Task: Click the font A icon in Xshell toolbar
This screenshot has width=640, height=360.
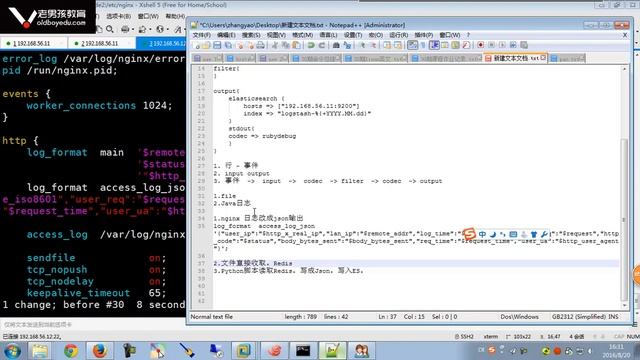Action: pos(178,29)
